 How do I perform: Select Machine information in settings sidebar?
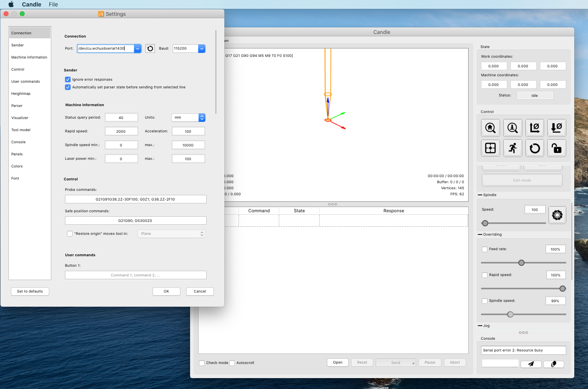click(x=30, y=57)
